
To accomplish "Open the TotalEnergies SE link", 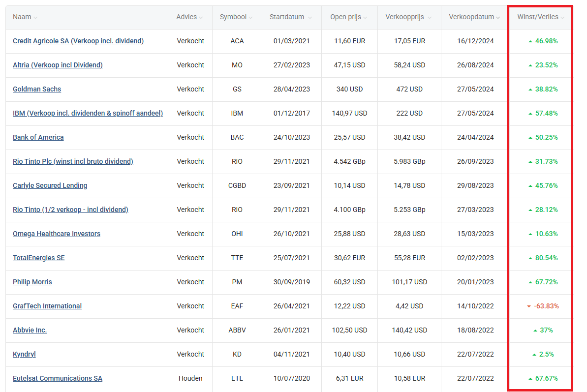I will [38, 258].
